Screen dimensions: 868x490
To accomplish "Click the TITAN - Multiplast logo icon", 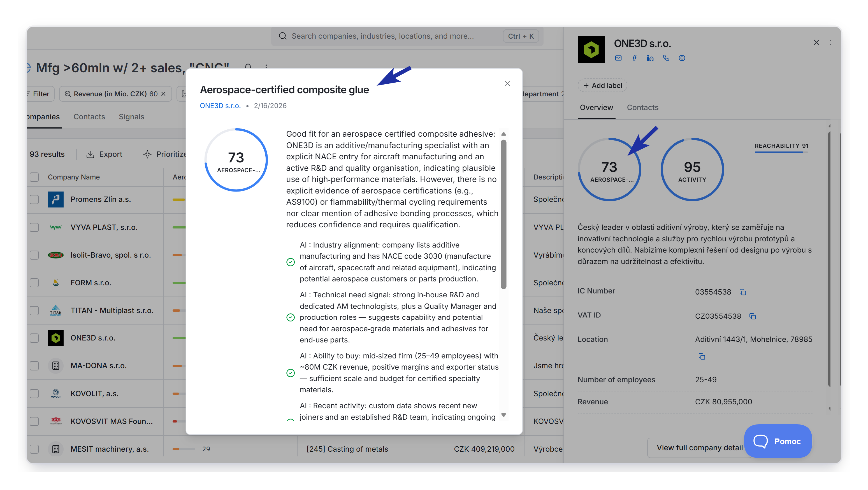I will point(55,310).
